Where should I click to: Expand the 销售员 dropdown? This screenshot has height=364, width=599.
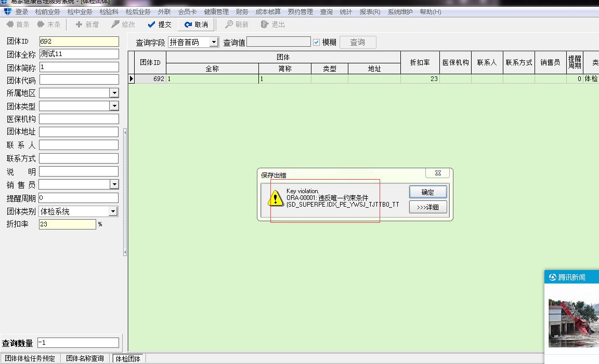pyautogui.click(x=114, y=184)
